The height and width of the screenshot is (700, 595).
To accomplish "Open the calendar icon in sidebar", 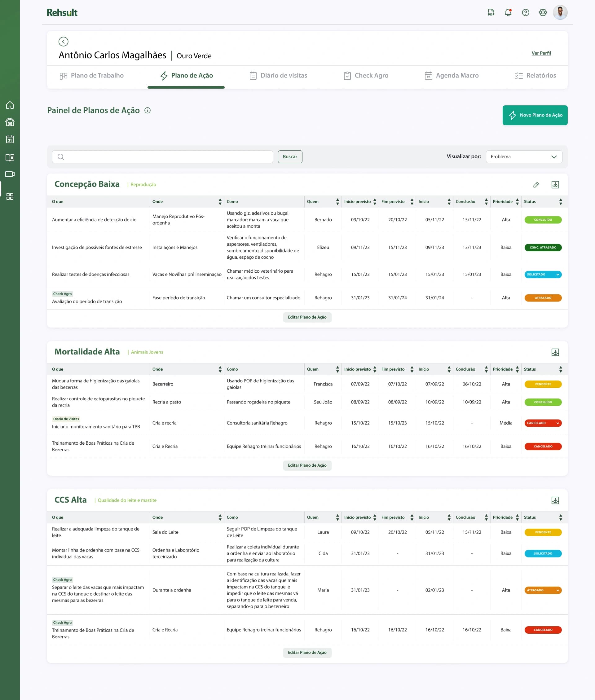I will point(10,139).
